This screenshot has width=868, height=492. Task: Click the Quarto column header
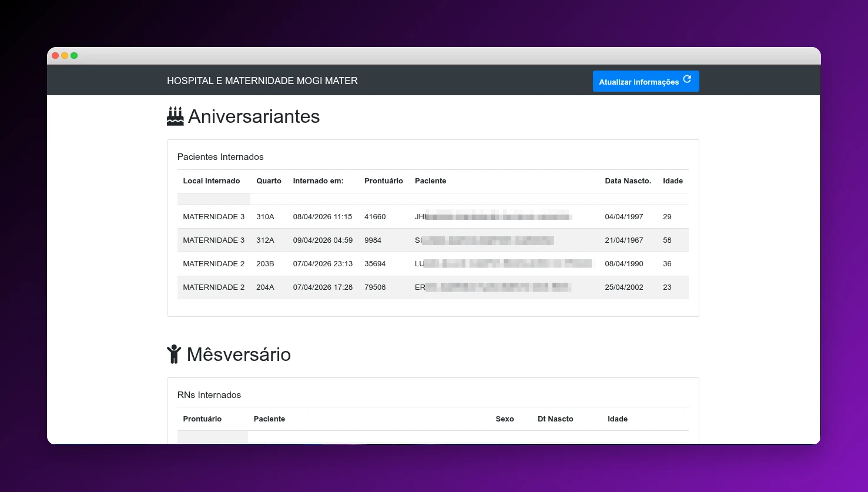pyautogui.click(x=269, y=181)
